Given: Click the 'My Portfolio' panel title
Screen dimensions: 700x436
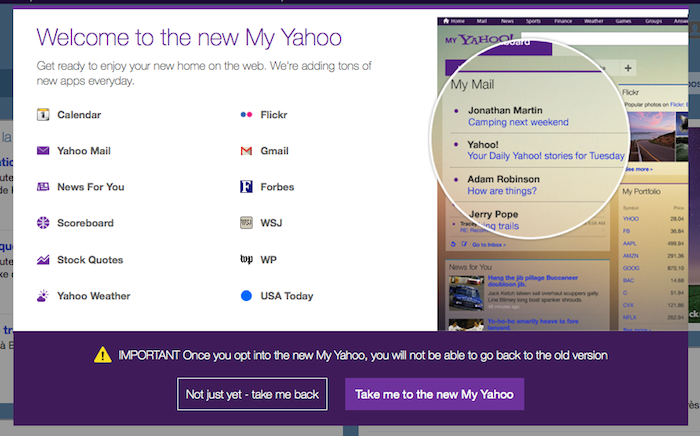Looking at the screenshot, I should click(x=641, y=191).
